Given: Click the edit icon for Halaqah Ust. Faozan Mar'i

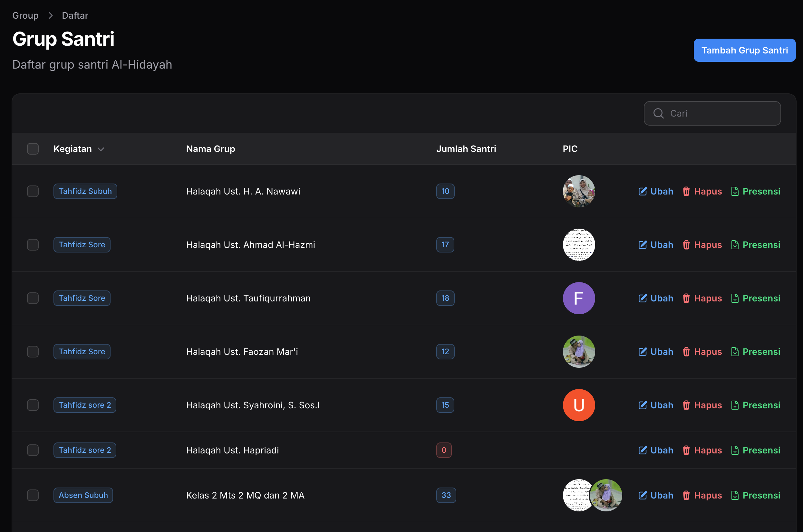Looking at the screenshot, I should (643, 352).
